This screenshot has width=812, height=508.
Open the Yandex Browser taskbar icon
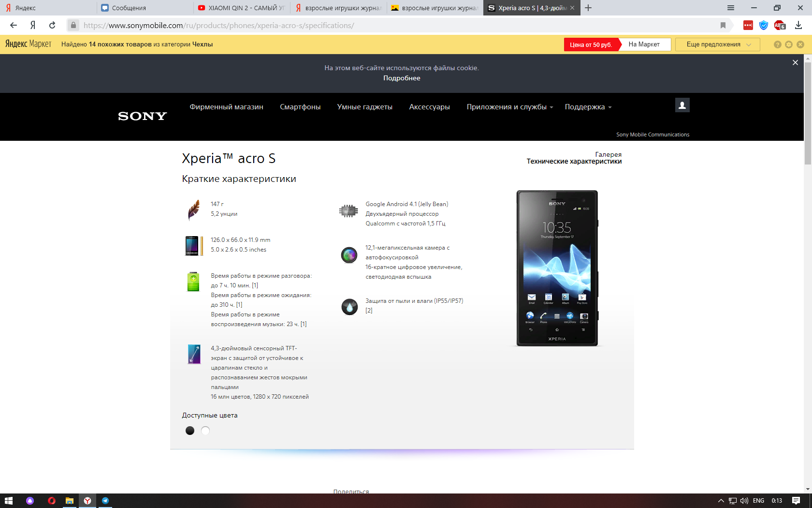87,501
